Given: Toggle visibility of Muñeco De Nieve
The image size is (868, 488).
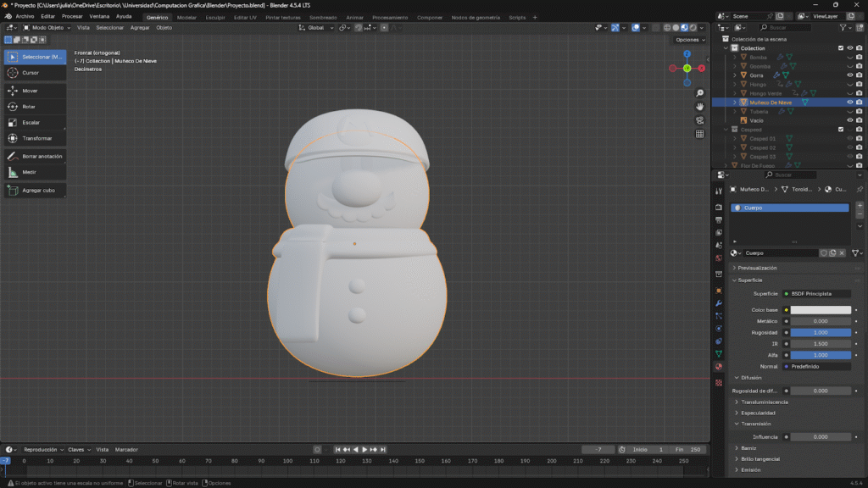Looking at the screenshot, I should (850, 103).
